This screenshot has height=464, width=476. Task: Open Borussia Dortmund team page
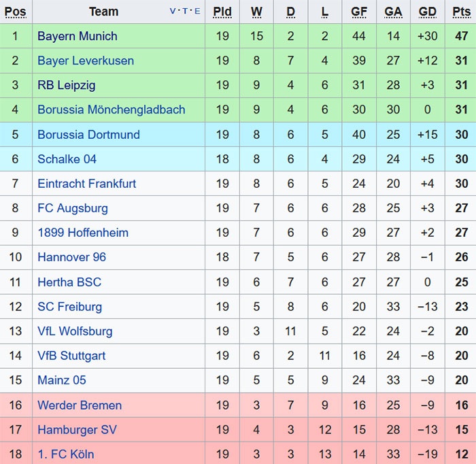[88, 135]
